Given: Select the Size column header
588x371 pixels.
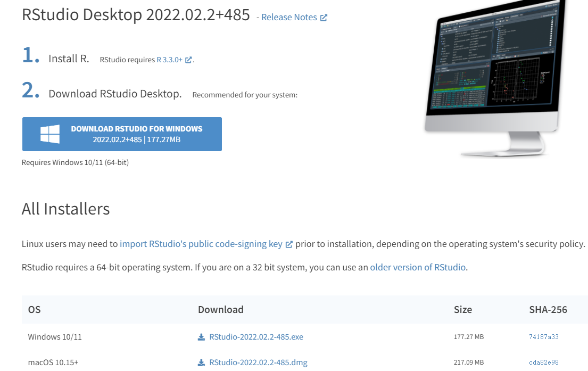Looking at the screenshot, I should 463,309.
